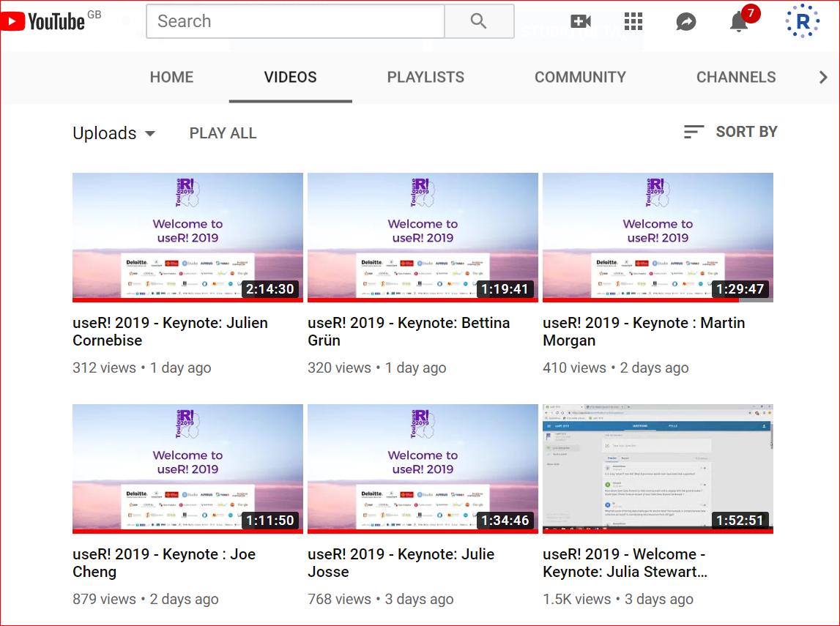Image resolution: width=840 pixels, height=626 pixels.
Task: Click the 1:34:46 duration badge
Action: coord(505,521)
